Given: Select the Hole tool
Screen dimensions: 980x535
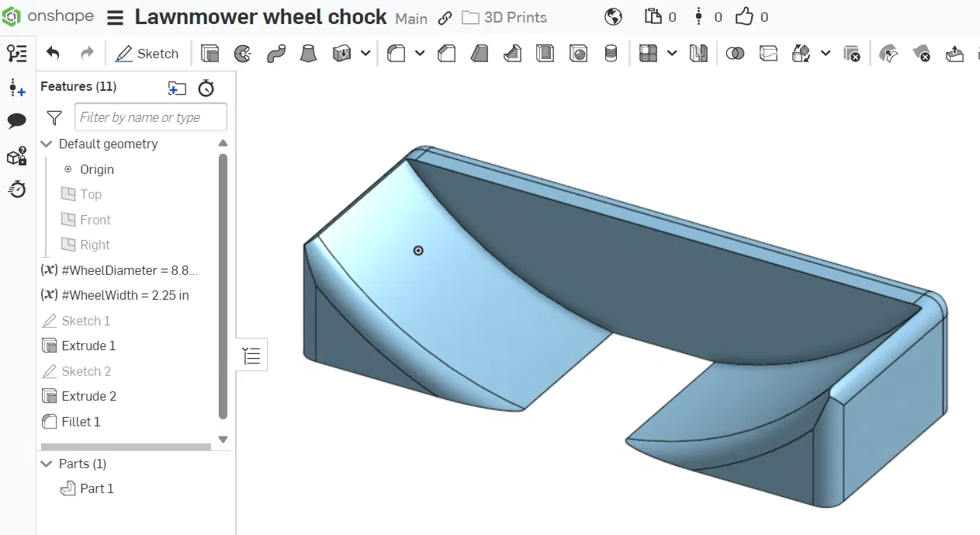Looking at the screenshot, I should point(578,54).
